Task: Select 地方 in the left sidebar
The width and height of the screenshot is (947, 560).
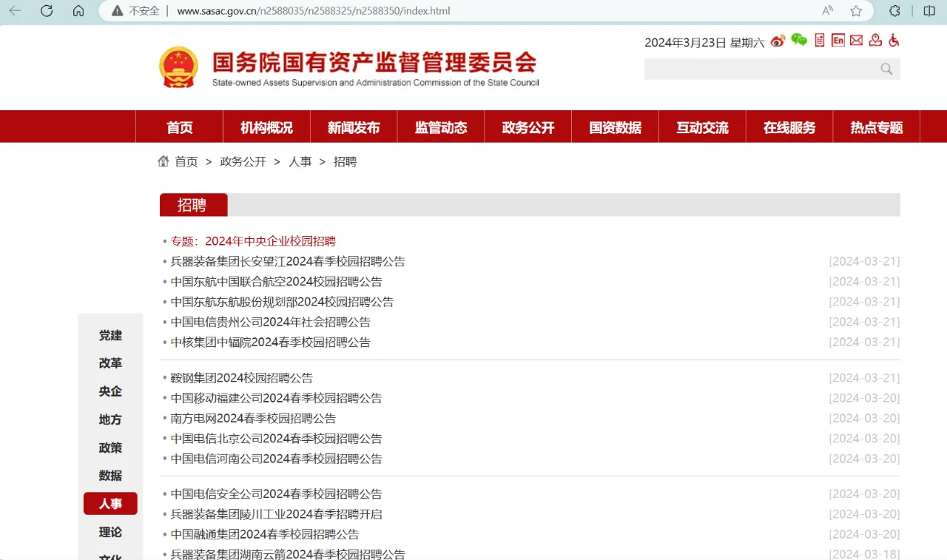Action: coord(110,419)
